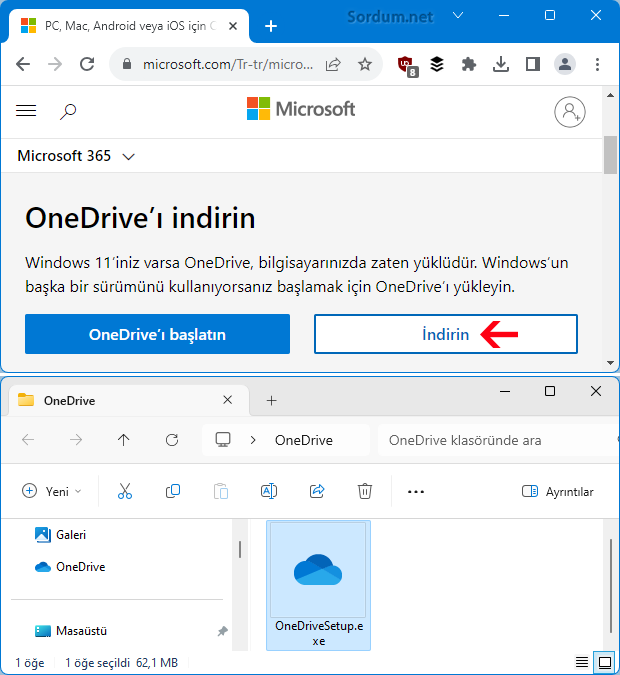Toggle the Ayrıntılar details pane

coord(558,491)
